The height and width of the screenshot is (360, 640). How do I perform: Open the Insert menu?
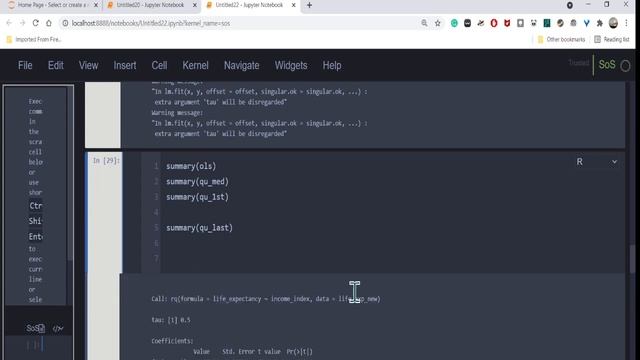pos(124,65)
